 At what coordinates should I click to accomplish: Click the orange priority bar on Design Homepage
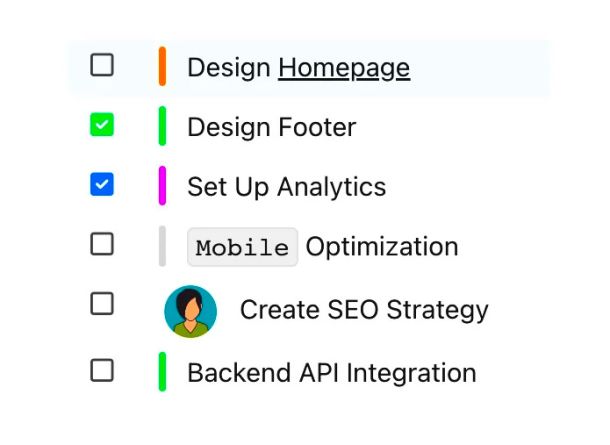click(x=162, y=66)
